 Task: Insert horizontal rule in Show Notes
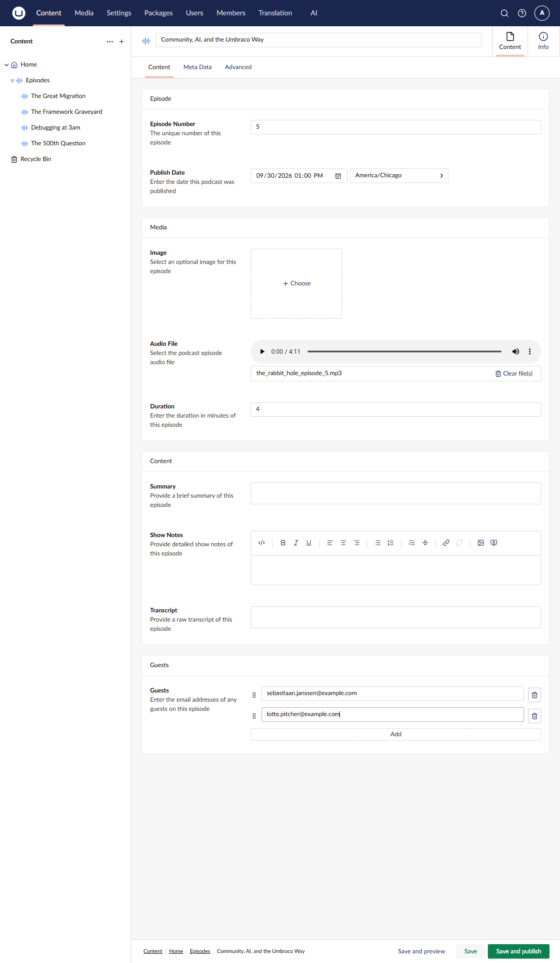click(425, 543)
